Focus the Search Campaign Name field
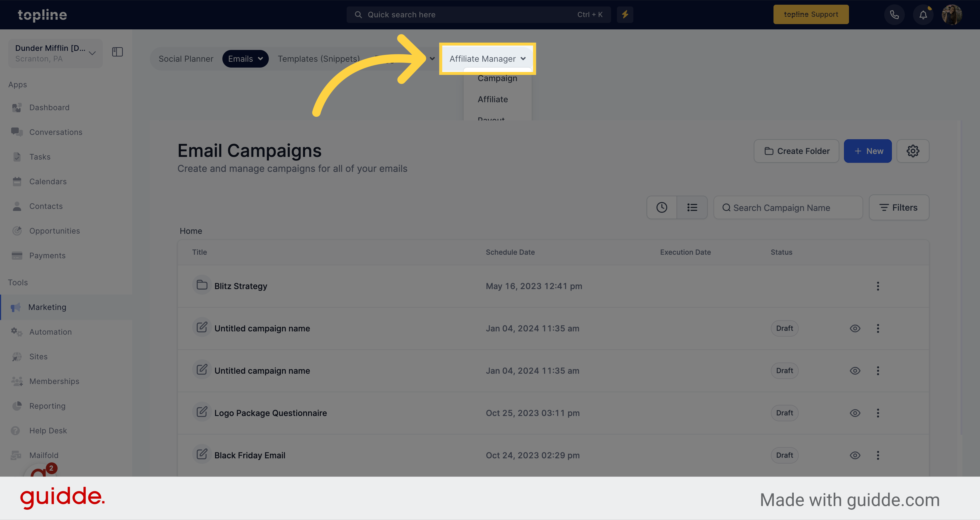The width and height of the screenshot is (980, 520). 788,207
